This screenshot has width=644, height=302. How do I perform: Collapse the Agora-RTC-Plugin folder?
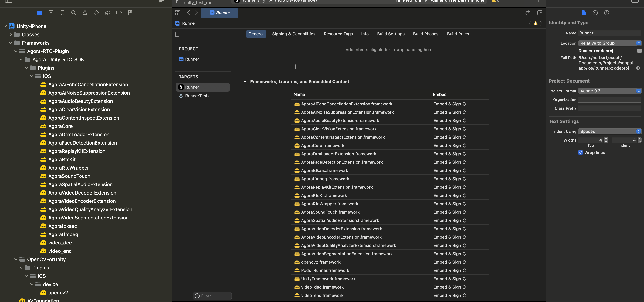click(x=16, y=51)
